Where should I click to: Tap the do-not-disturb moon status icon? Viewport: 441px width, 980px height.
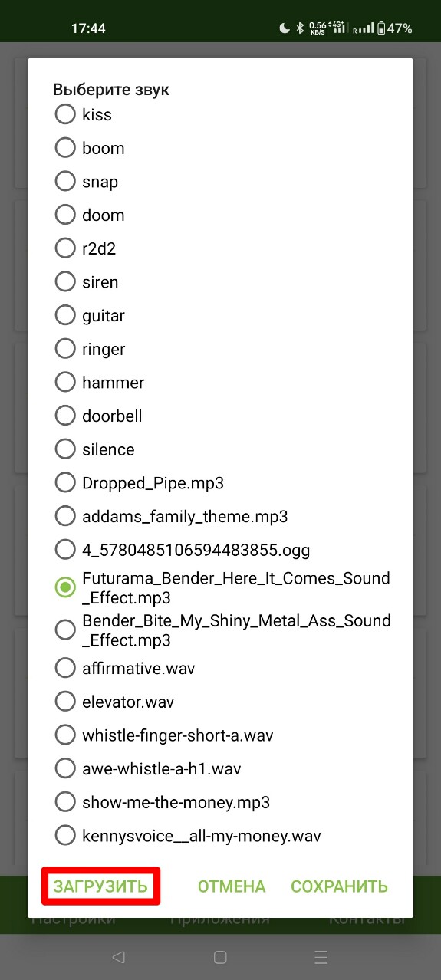pyautogui.click(x=285, y=28)
